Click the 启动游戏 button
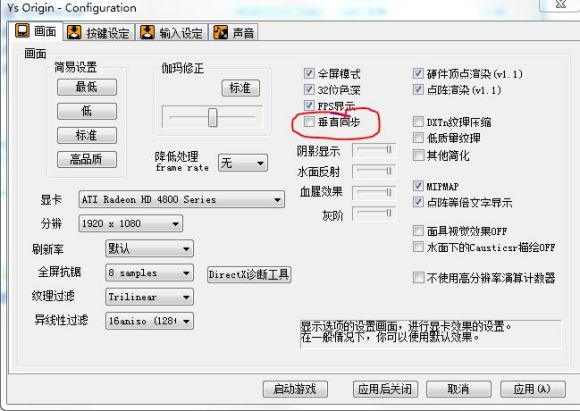This screenshot has height=411, width=580. coord(295,389)
